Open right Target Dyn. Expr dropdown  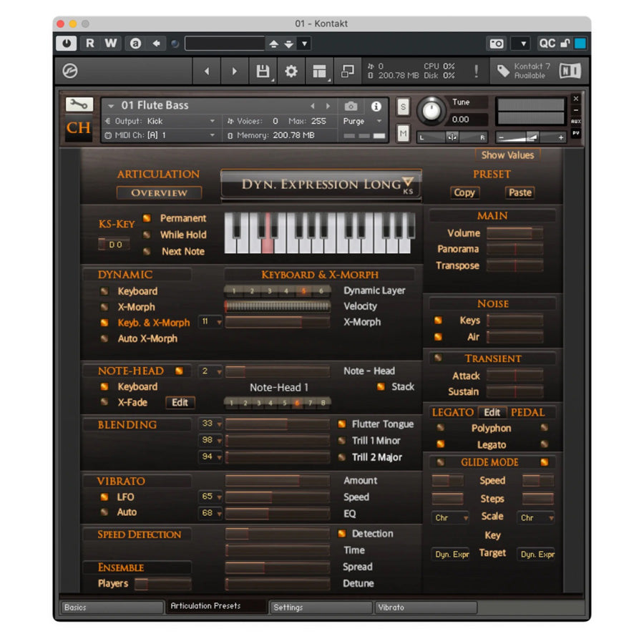[537, 555]
